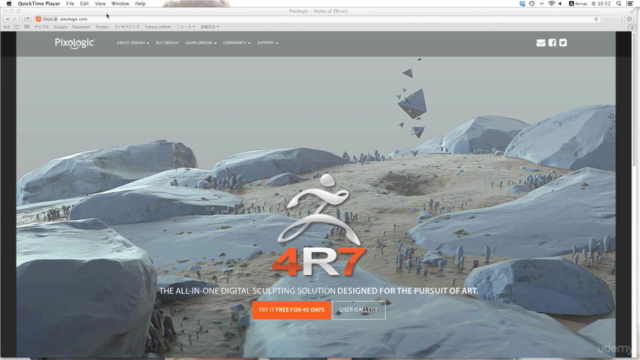Open Pixologic's Twitter page icon

[563, 43]
